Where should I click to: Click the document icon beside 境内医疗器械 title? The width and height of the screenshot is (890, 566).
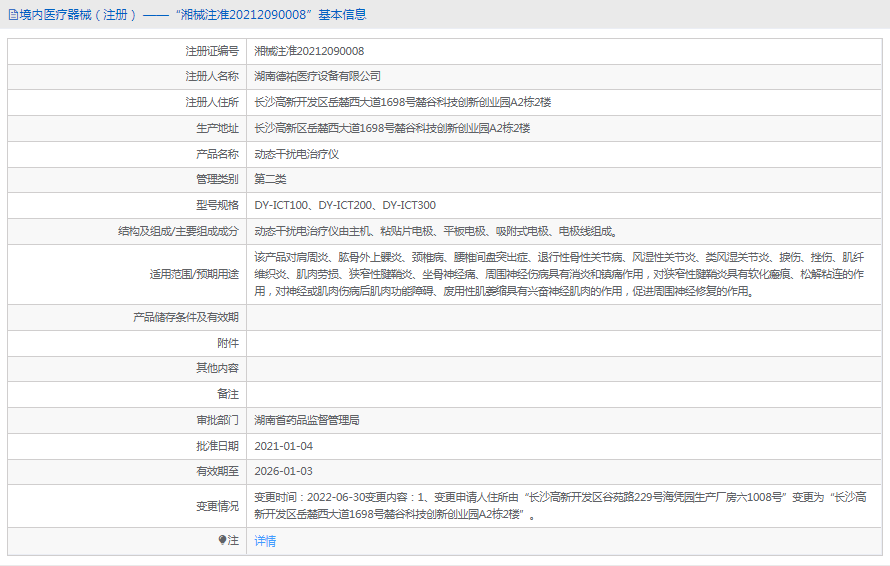pyautogui.click(x=13, y=15)
